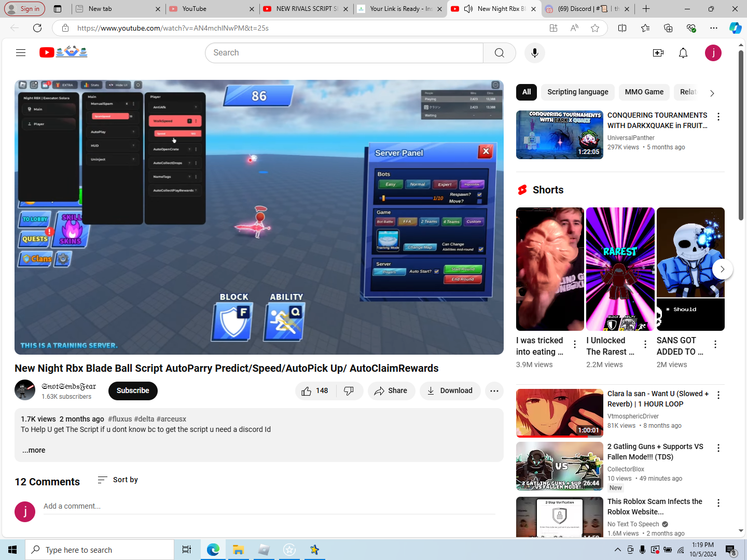
Task: Click the Sign in button
Action: click(x=24, y=9)
